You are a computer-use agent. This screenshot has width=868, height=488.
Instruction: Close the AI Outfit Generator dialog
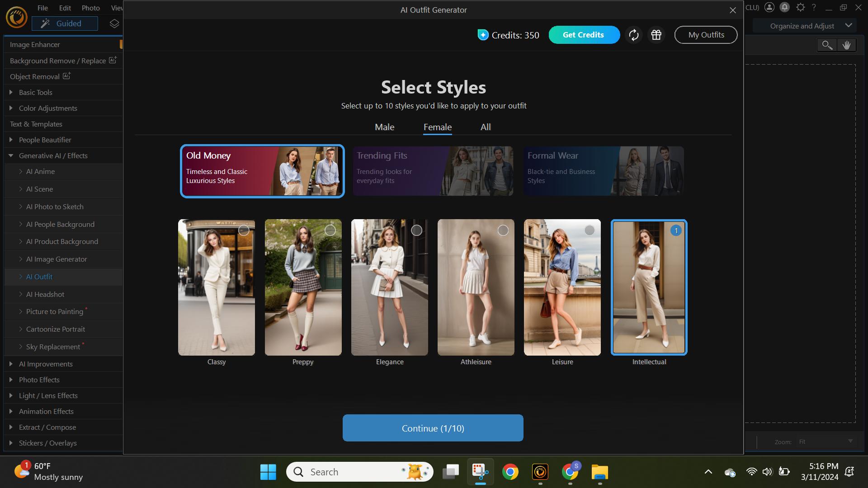click(733, 10)
